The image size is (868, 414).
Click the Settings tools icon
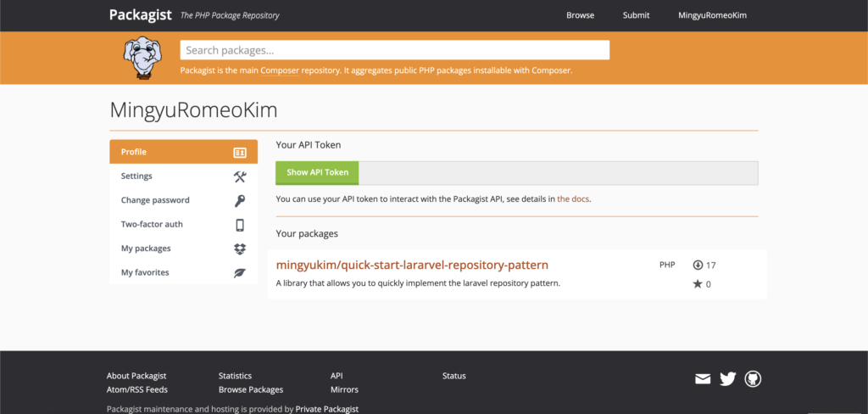click(x=240, y=176)
